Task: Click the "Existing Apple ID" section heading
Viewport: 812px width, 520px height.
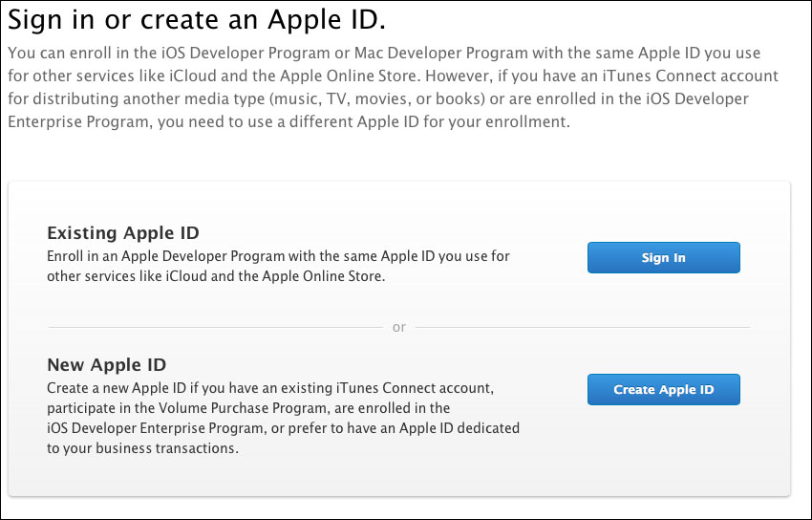Action: [123, 233]
